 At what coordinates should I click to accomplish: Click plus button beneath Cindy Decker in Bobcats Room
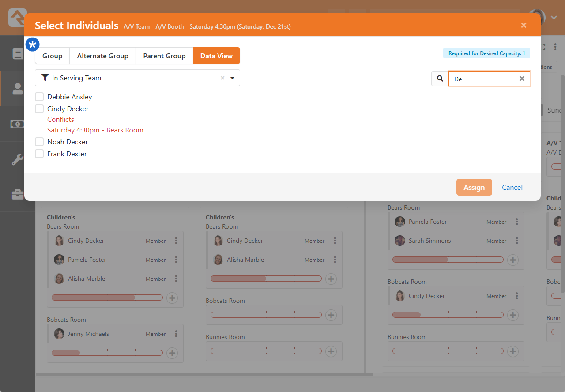(513, 315)
